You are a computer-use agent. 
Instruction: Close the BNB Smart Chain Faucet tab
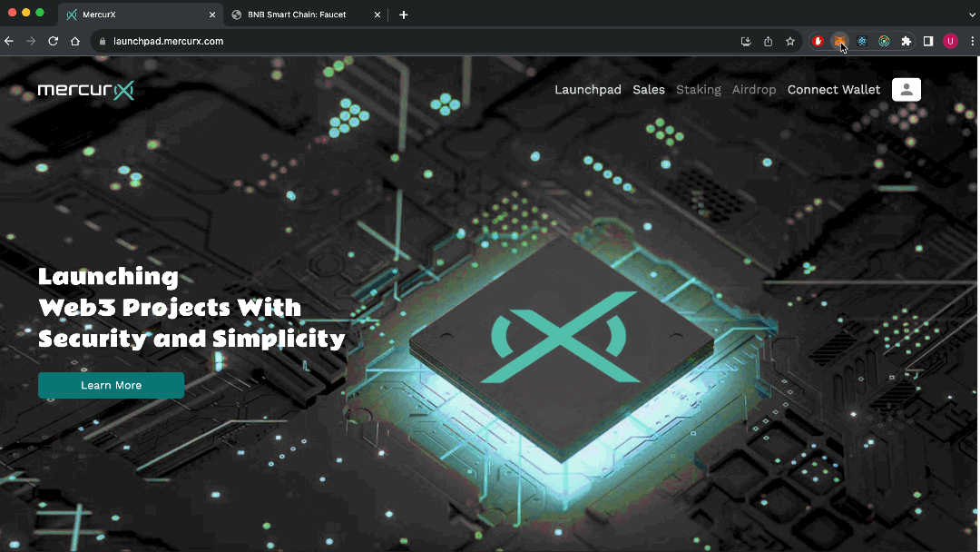(x=377, y=15)
